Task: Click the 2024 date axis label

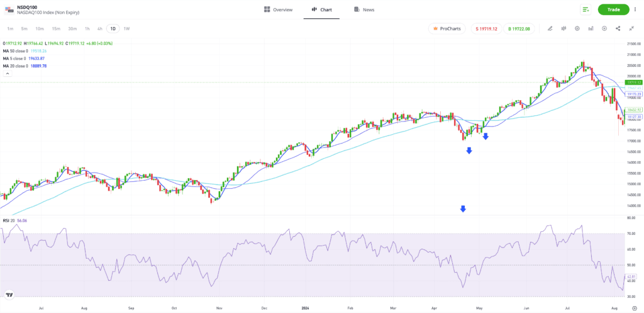Action: 305,308
